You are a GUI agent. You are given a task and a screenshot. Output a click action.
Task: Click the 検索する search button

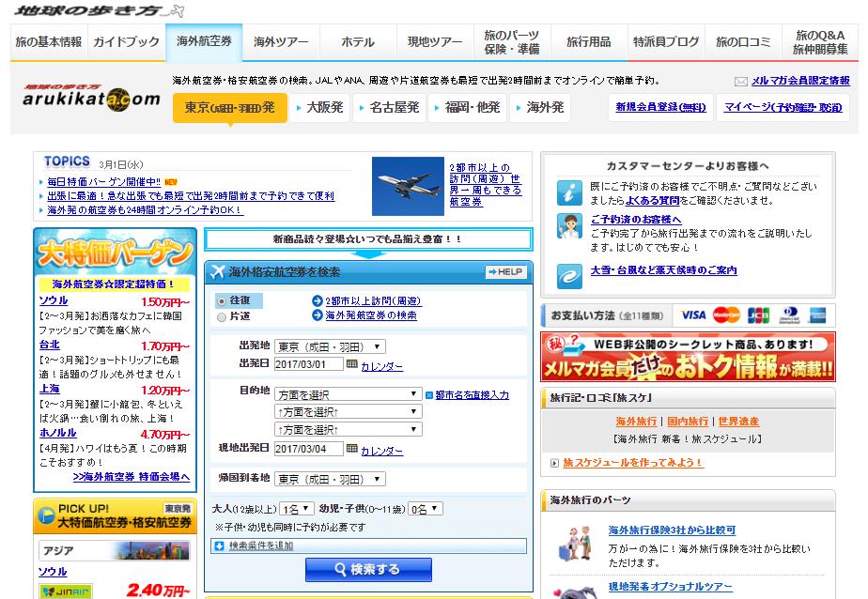click(368, 570)
